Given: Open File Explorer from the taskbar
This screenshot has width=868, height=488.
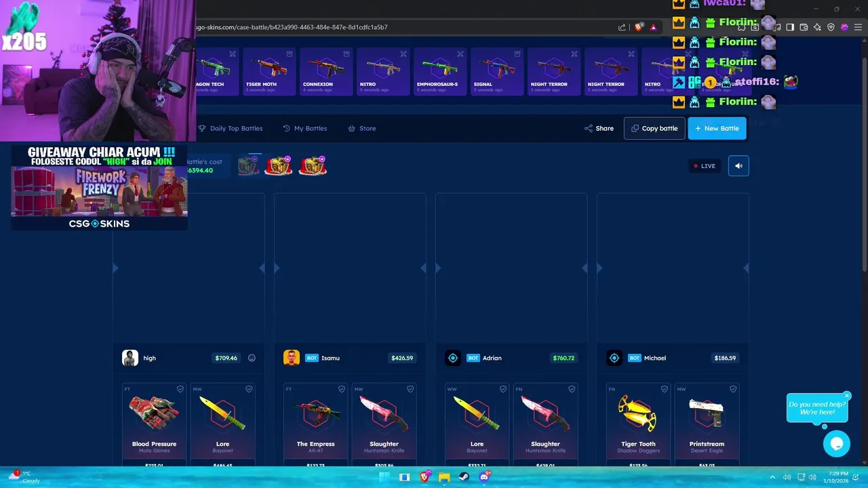Looking at the screenshot, I should click(444, 477).
